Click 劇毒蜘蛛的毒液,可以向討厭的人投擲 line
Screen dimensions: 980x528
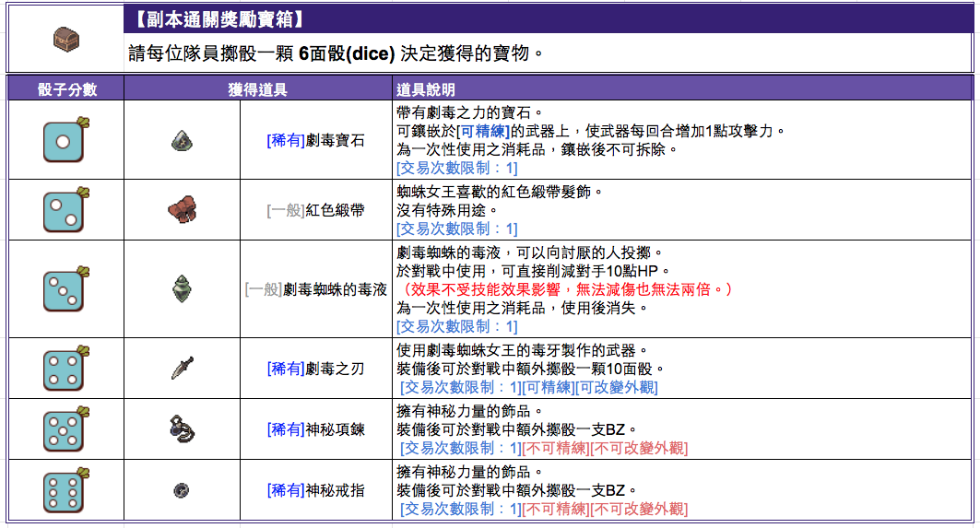click(530, 252)
